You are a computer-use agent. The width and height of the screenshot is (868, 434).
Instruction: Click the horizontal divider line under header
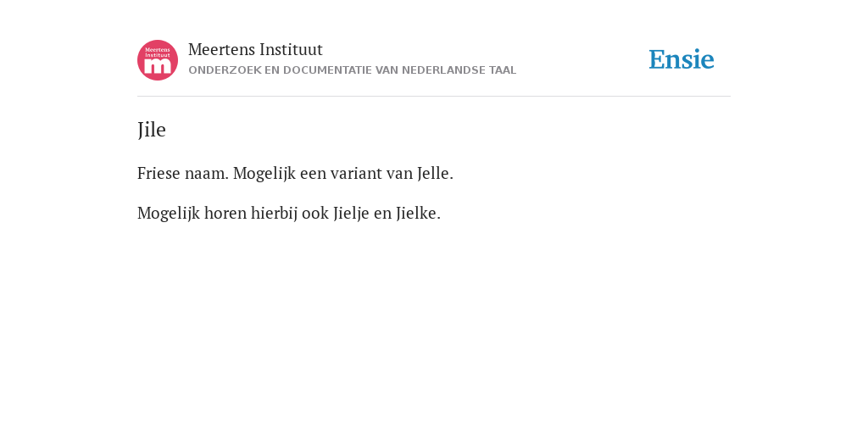pos(434,97)
